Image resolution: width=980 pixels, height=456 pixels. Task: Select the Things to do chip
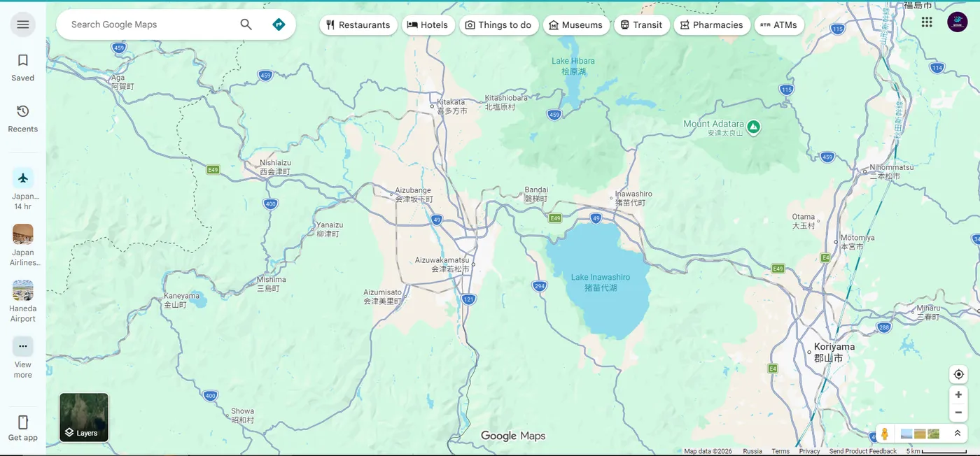tap(499, 25)
